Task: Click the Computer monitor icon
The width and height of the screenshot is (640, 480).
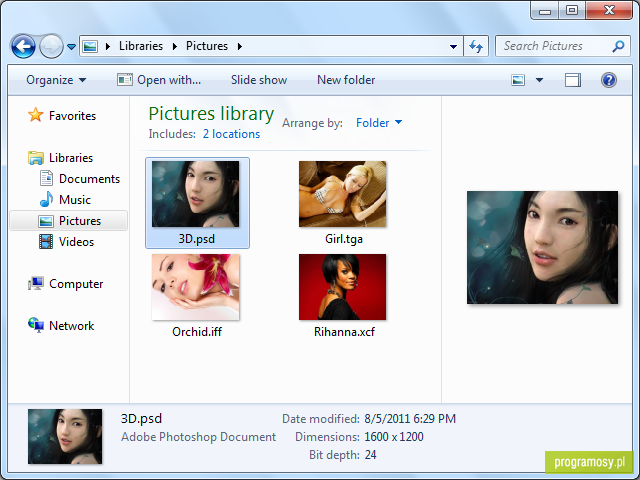Action: 36,284
